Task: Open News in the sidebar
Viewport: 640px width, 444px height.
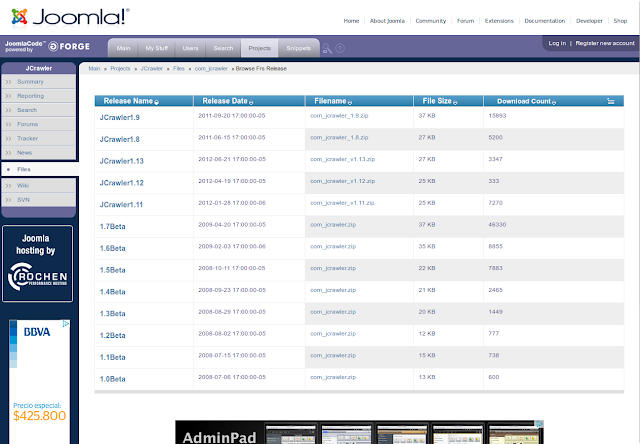Action: tap(39, 153)
